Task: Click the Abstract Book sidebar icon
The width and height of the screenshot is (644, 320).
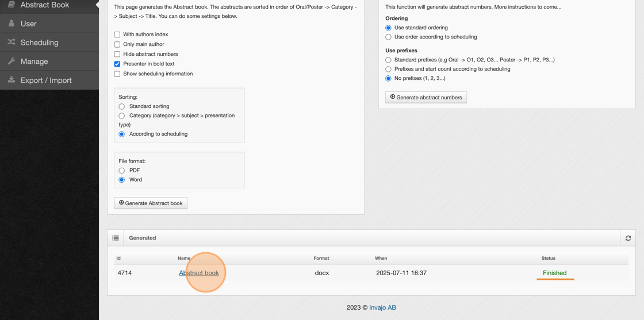Action: coord(11,5)
